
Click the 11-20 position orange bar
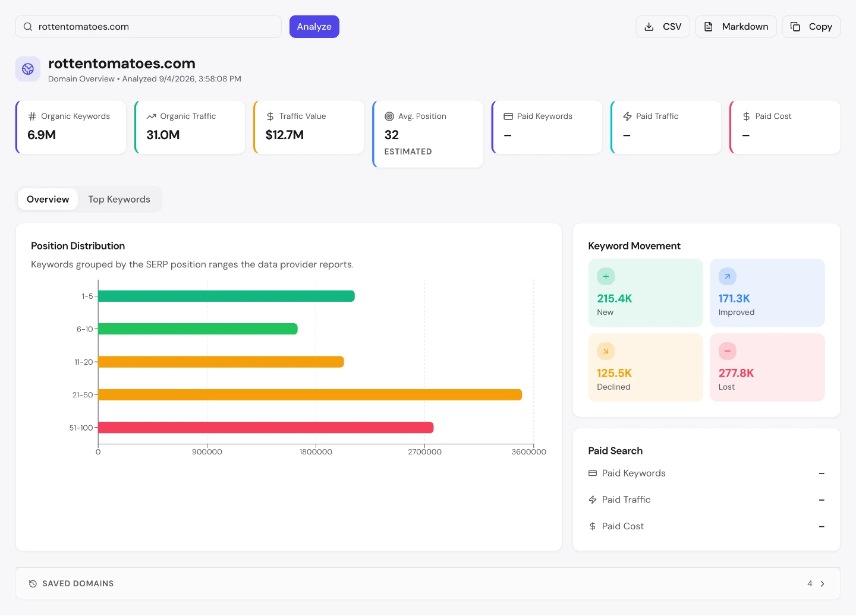click(x=221, y=362)
